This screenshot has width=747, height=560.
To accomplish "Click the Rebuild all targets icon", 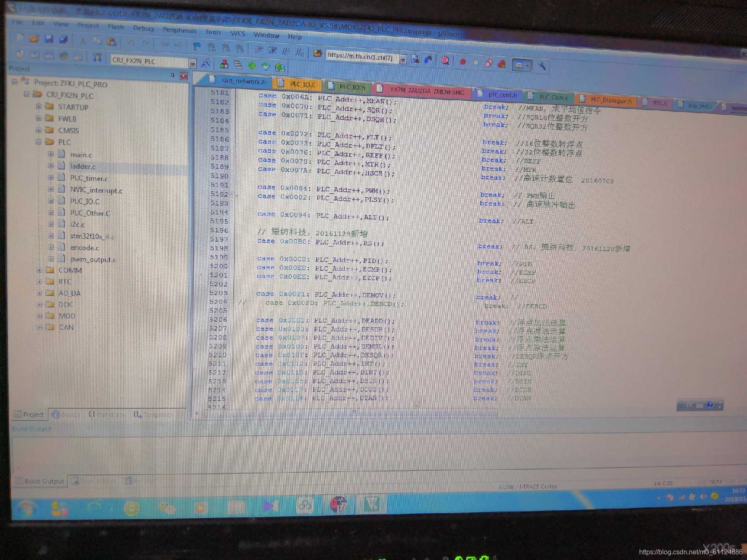I will pyautogui.click(x=49, y=55).
